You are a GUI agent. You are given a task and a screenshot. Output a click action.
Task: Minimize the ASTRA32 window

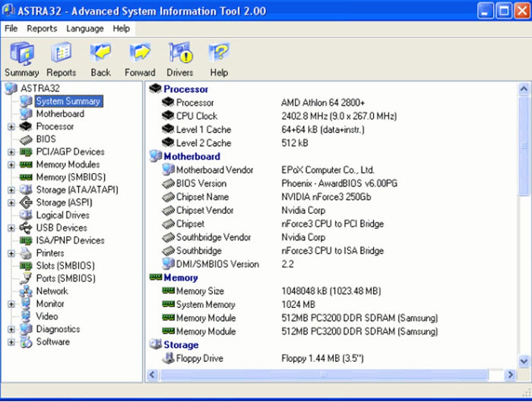click(486, 10)
